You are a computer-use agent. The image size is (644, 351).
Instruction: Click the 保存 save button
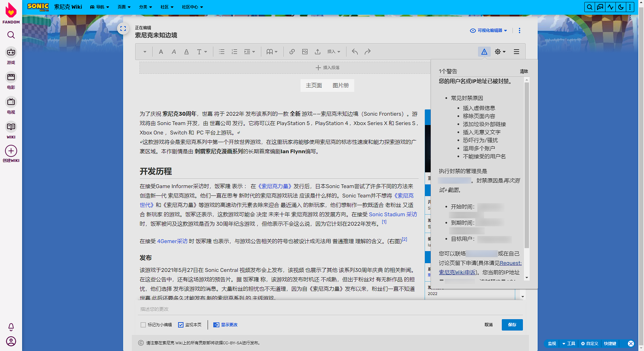pyautogui.click(x=512, y=325)
